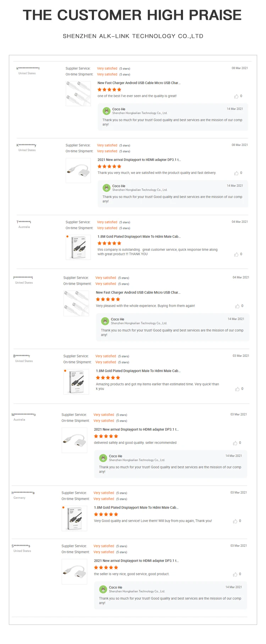Click the reviewer name M**************o
The height and width of the screenshot is (644, 266).
24,414
